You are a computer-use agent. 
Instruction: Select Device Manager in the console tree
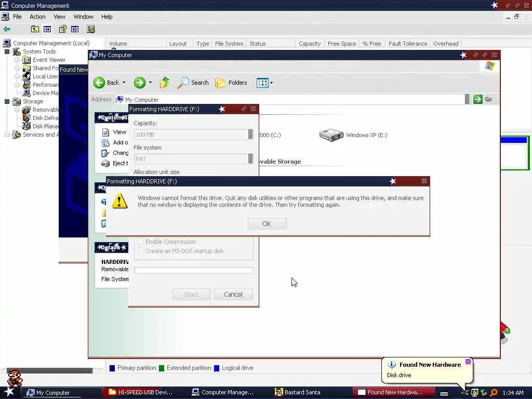click(46, 93)
